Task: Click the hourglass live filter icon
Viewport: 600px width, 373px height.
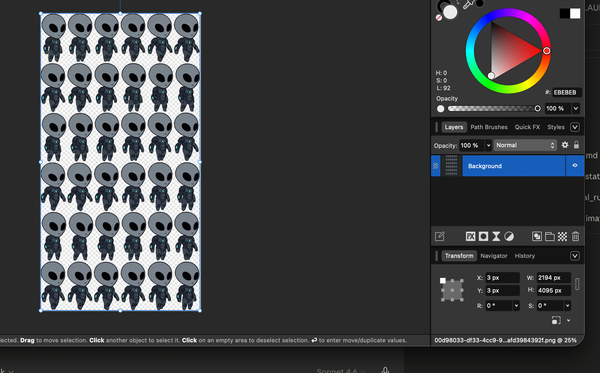Action: pyautogui.click(x=496, y=236)
